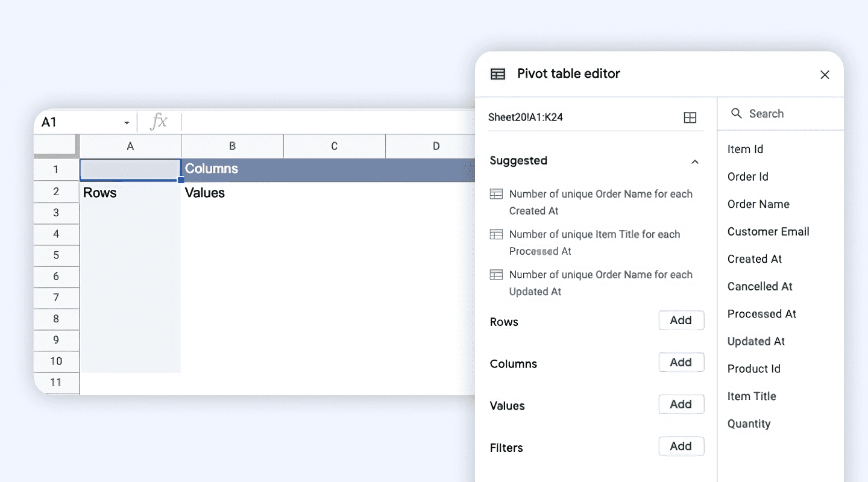The image size is (868, 482).
Task: Open the A1 name box dropdown
Action: [127, 123]
